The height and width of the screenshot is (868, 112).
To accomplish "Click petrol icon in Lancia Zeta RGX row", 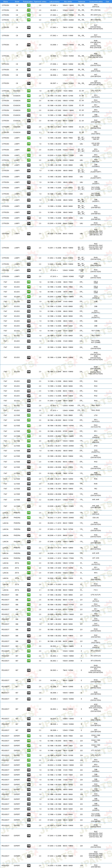I will point(29,563).
